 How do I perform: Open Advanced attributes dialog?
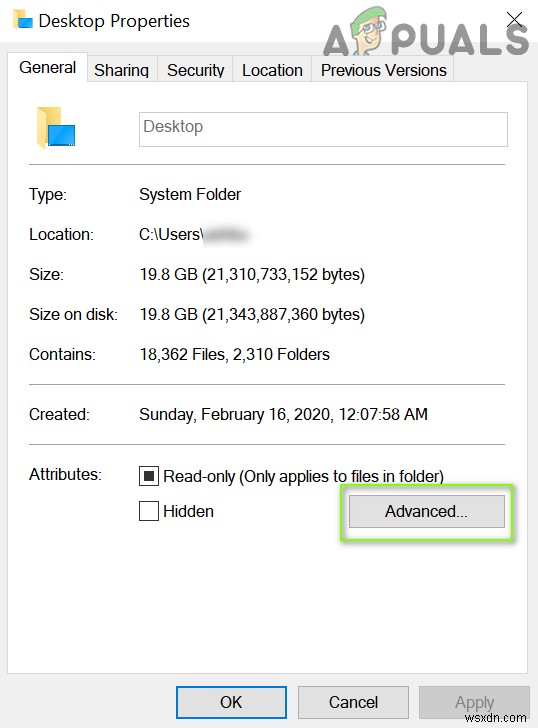pos(427,511)
